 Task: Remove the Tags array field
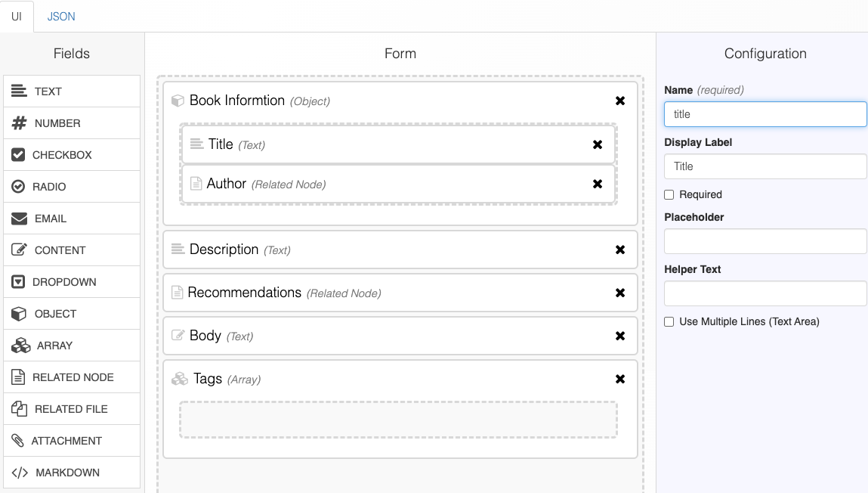click(x=620, y=379)
